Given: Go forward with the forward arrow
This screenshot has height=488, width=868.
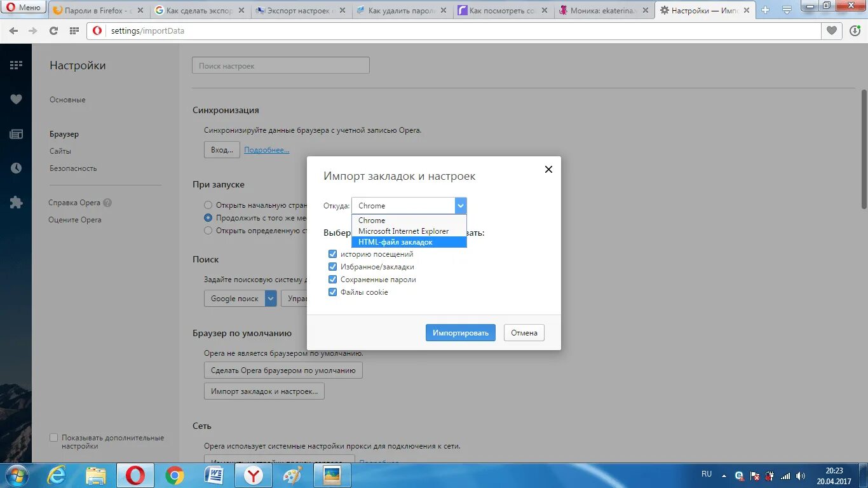Looking at the screenshot, I should (x=33, y=31).
